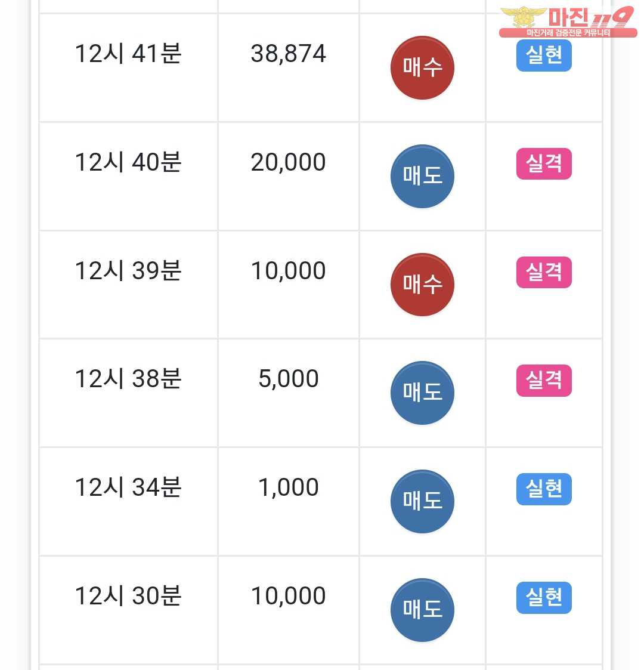644x670 pixels.
Task: Click the 38,874 amount cell
Action: pos(288,68)
